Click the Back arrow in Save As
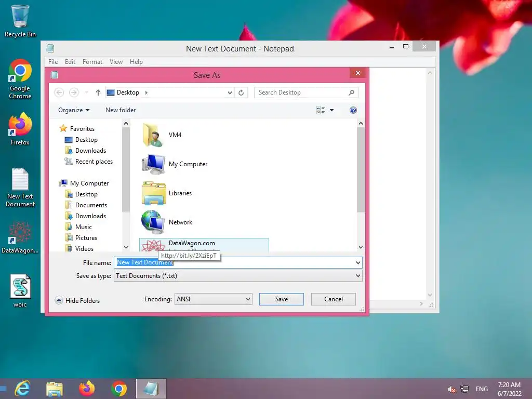This screenshot has height=399, width=532. pyautogui.click(x=59, y=92)
